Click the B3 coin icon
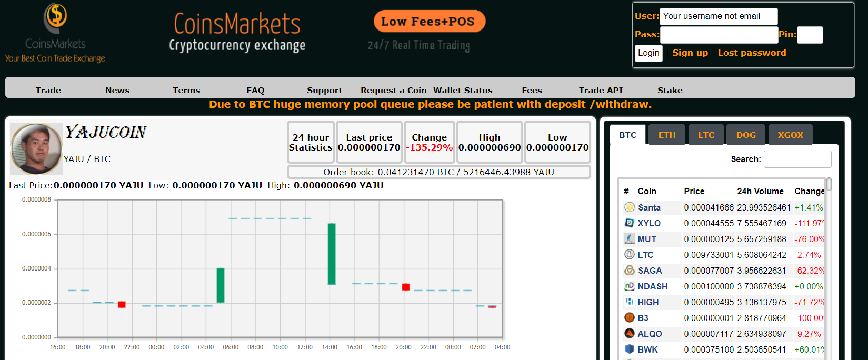Image resolution: width=868 pixels, height=360 pixels. 630,318
